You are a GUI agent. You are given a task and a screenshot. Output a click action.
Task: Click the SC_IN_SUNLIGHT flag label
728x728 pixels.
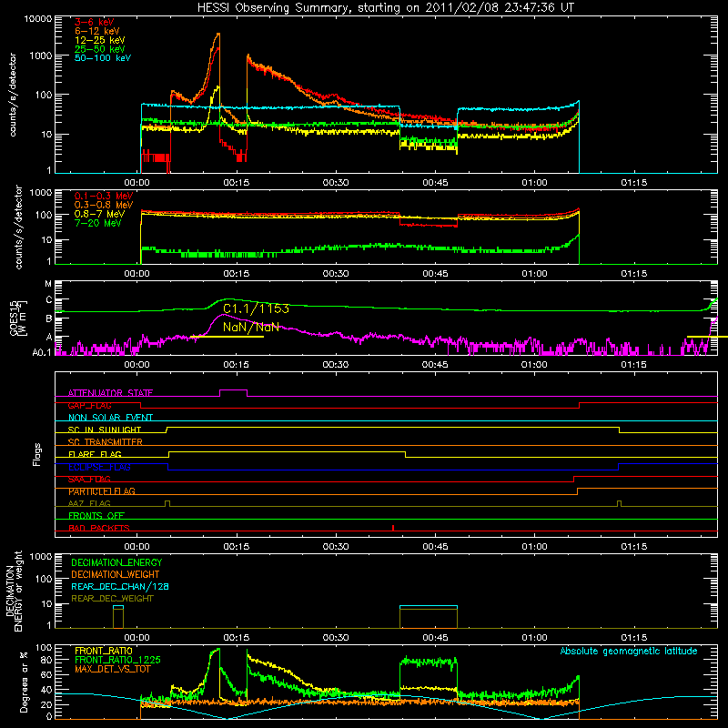click(105, 430)
